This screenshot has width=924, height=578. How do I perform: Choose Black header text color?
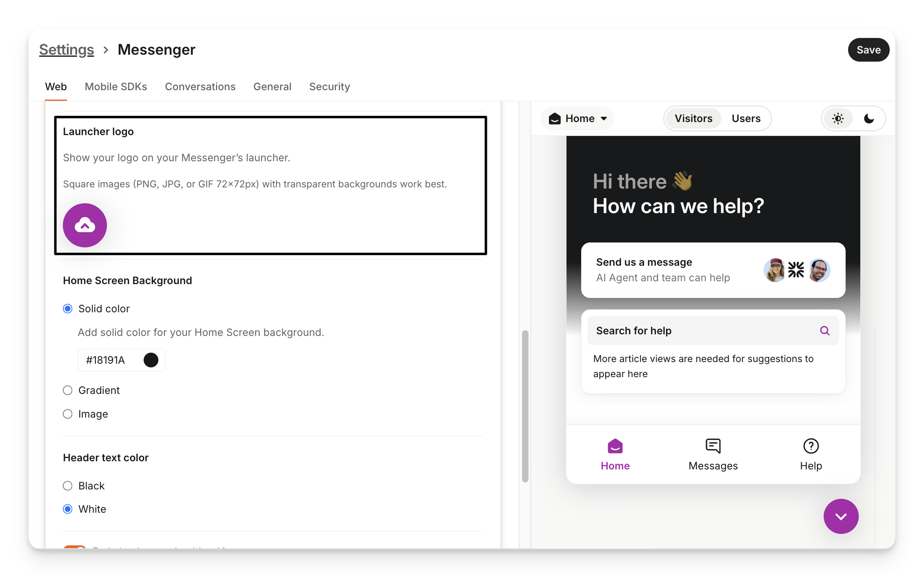coord(68,486)
